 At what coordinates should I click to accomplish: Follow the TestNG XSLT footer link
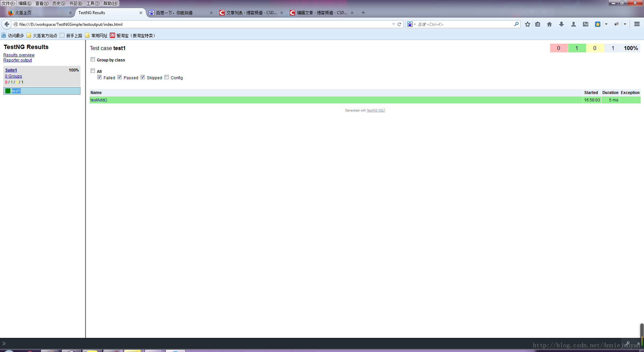click(x=376, y=111)
